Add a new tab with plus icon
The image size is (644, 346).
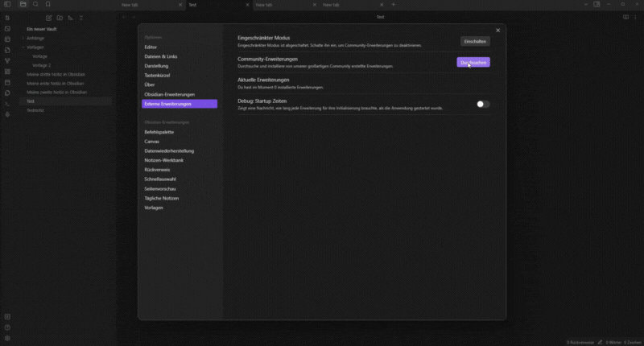point(393,5)
